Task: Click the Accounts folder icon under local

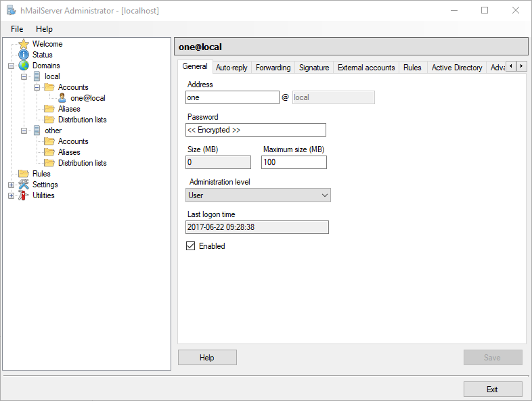Action: (x=49, y=87)
